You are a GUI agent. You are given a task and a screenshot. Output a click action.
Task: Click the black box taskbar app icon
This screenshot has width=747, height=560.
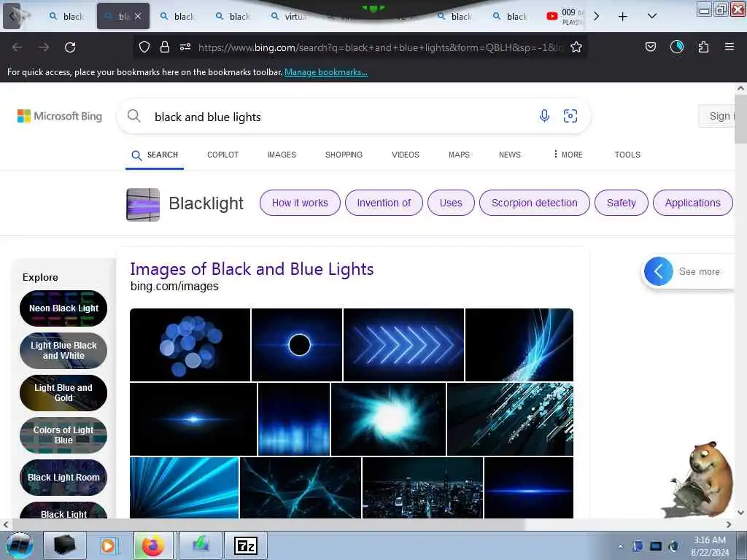[64, 545]
